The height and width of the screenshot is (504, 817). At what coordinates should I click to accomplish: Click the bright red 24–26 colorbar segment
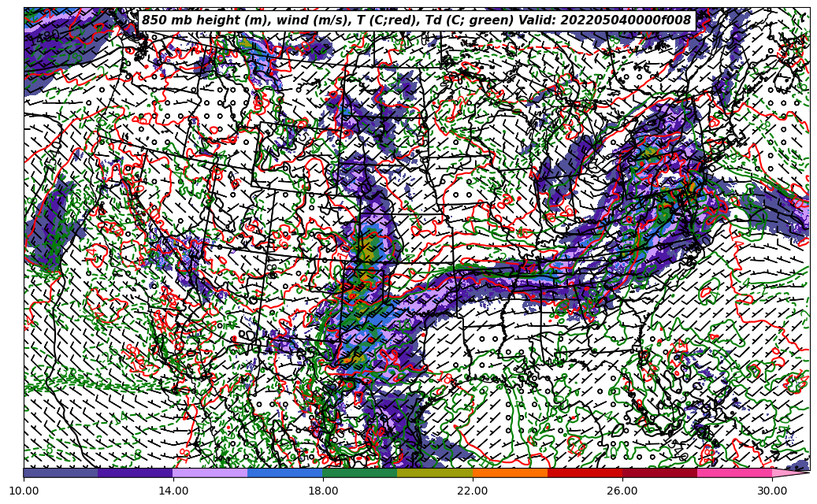pos(585,472)
